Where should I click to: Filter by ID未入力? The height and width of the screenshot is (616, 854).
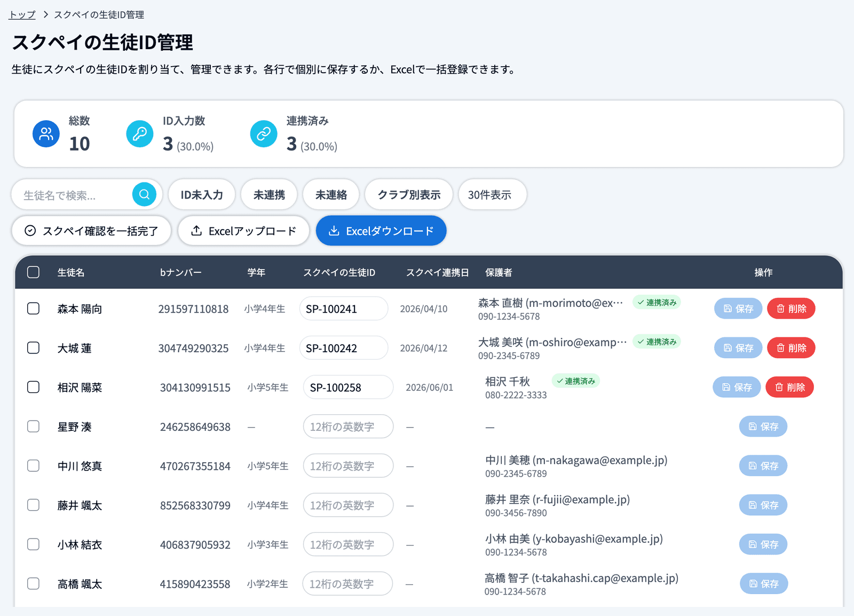coord(202,194)
